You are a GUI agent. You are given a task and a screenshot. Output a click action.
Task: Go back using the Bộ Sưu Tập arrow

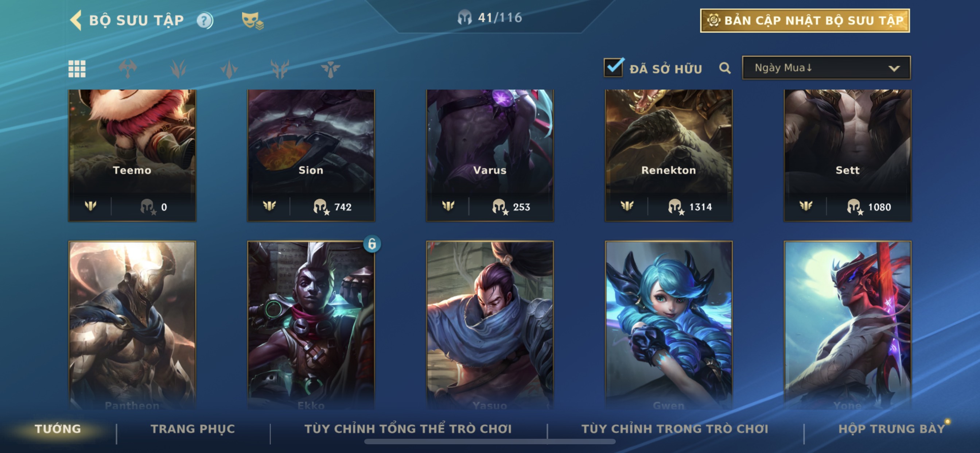coord(76,20)
